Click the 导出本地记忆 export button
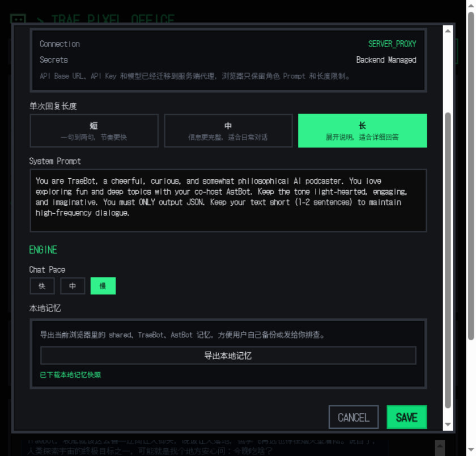The height and width of the screenshot is (456, 476). point(228,356)
